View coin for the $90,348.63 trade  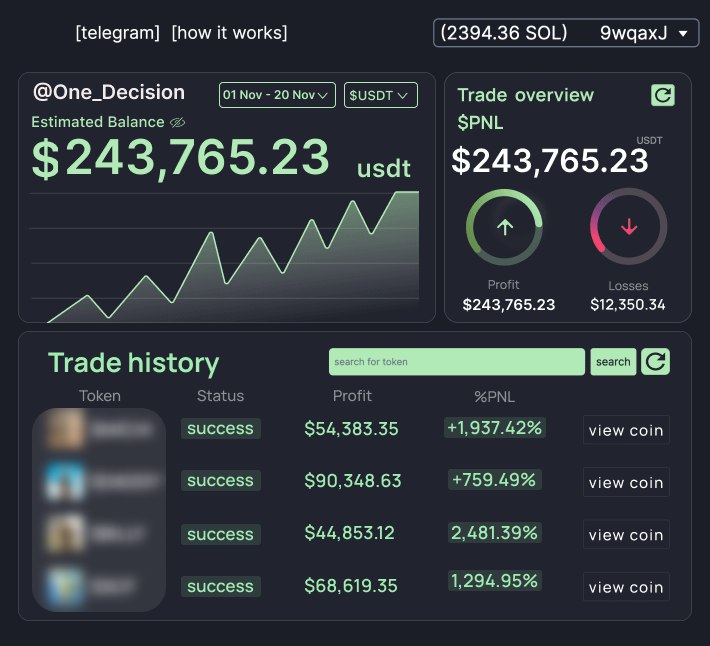pos(626,482)
